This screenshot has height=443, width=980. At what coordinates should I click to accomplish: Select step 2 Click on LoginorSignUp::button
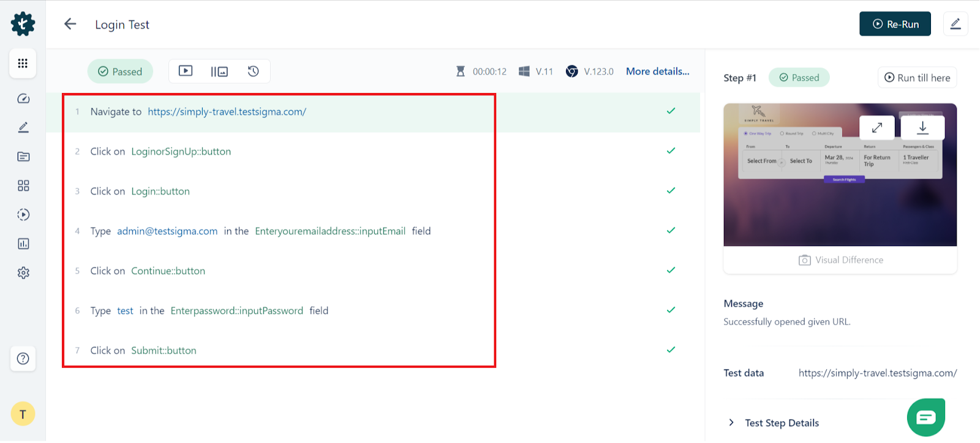point(373,151)
